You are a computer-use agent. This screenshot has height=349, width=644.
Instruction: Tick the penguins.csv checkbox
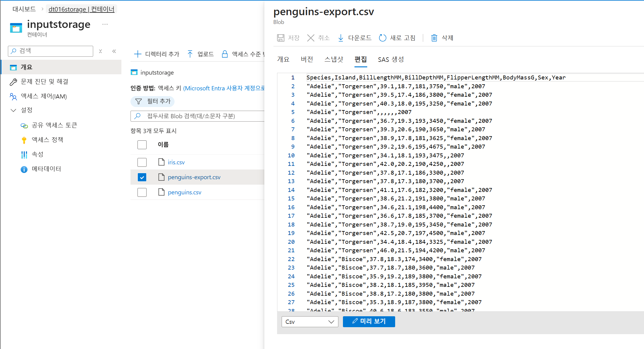point(142,192)
